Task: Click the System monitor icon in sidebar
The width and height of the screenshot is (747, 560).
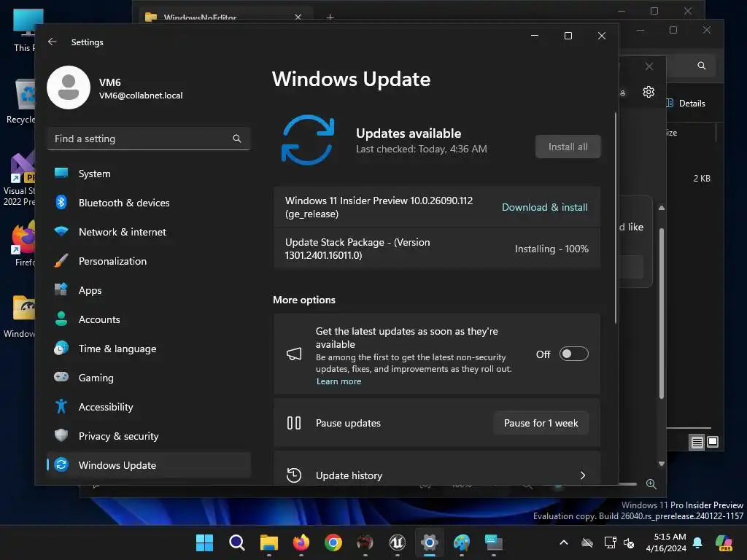Action: [61, 174]
